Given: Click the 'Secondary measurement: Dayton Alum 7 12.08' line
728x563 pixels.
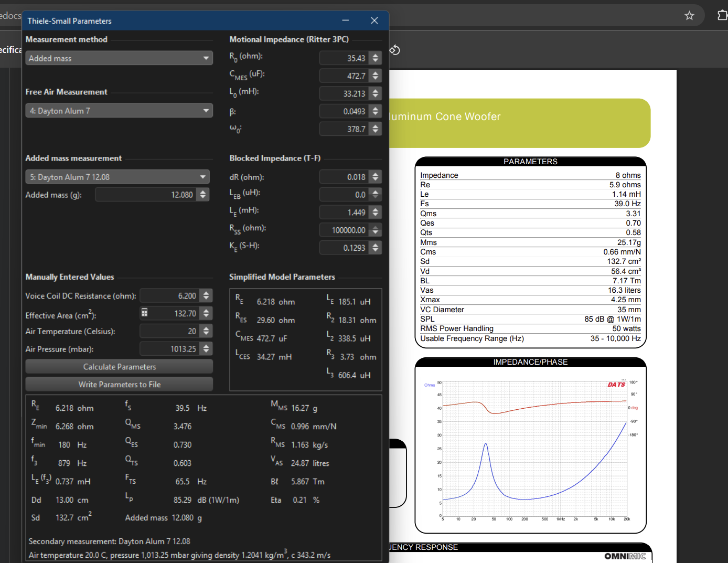Looking at the screenshot, I should [109, 541].
